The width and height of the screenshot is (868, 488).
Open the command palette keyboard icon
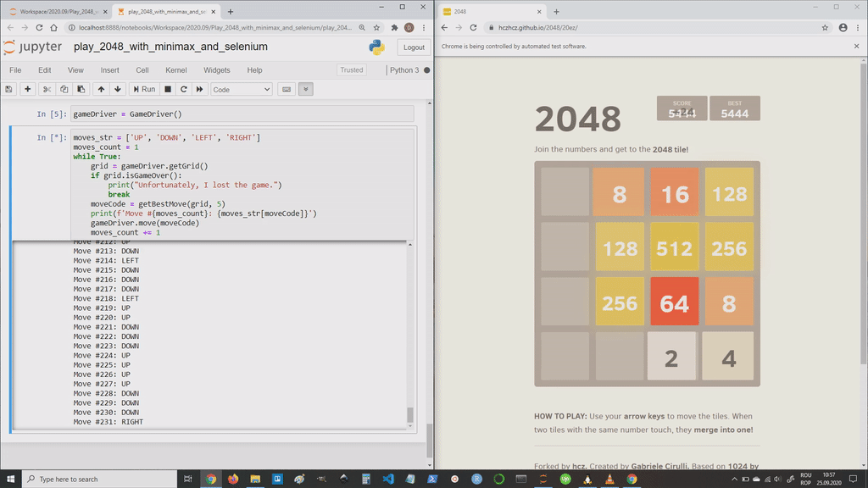(287, 89)
